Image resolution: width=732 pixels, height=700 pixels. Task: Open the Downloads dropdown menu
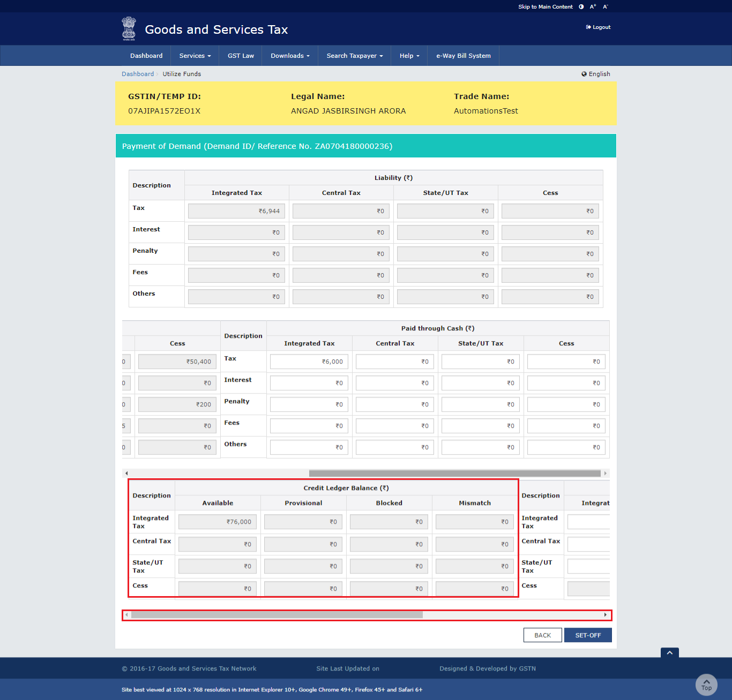(x=290, y=56)
